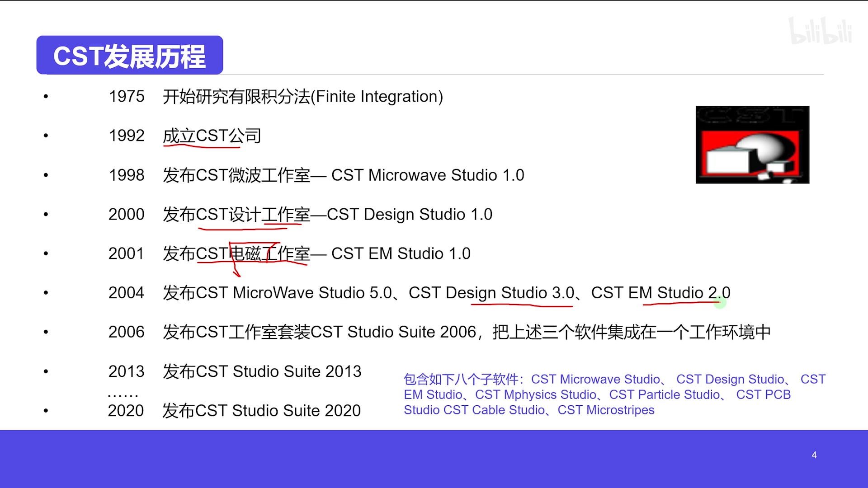Click the CST发展历程 title banner
The height and width of the screenshot is (488, 868).
point(130,55)
